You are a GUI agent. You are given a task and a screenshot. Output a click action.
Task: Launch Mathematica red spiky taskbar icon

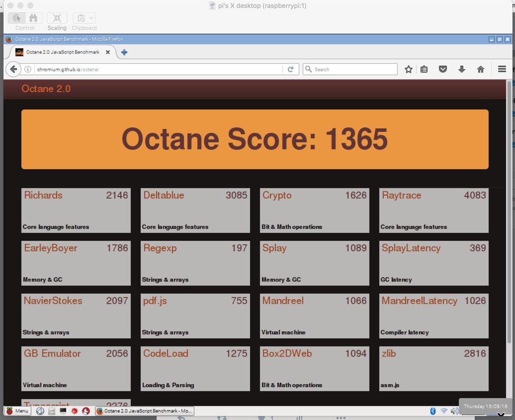74,411
